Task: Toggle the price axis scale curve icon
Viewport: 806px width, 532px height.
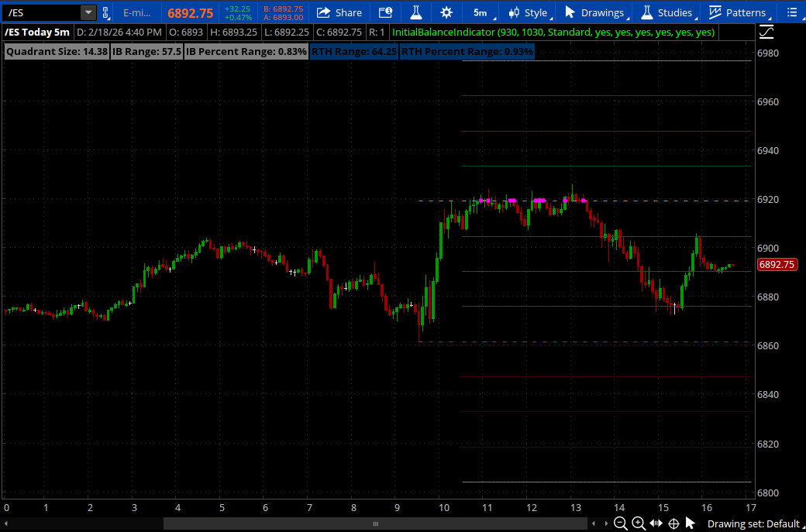Action: 766,32
